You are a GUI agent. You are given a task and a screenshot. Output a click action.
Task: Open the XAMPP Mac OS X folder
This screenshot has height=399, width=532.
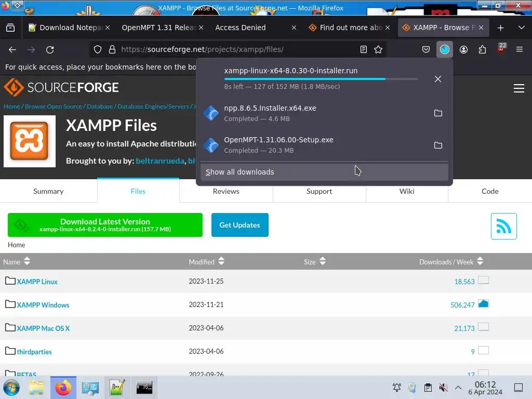coord(44,328)
